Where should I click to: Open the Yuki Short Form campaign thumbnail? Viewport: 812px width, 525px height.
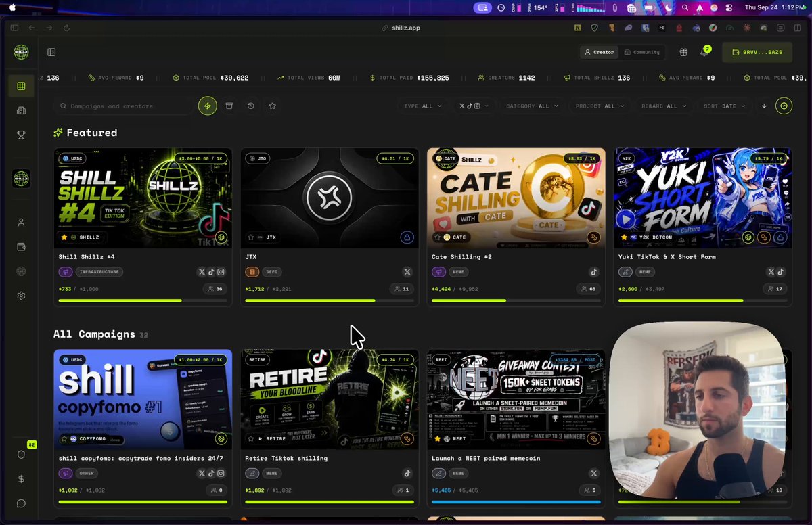[703, 198]
